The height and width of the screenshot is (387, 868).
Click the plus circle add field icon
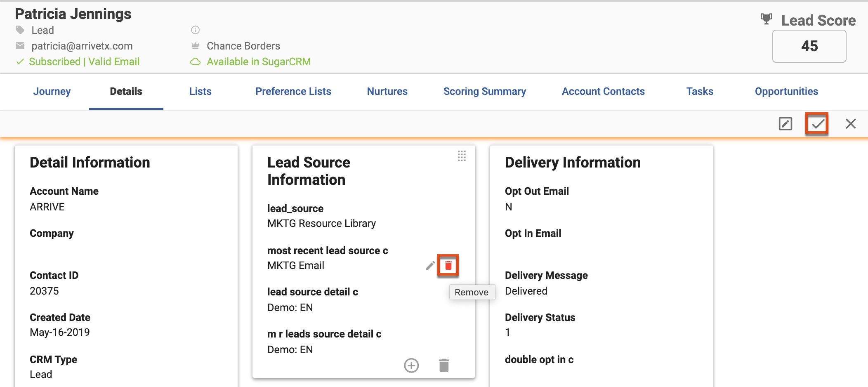point(411,365)
